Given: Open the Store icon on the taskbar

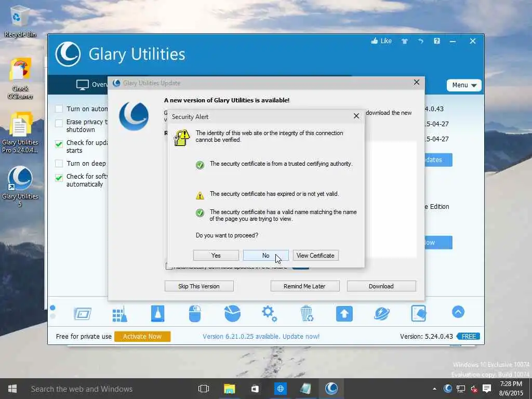Looking at the screenshot, I should pos(255,389).
